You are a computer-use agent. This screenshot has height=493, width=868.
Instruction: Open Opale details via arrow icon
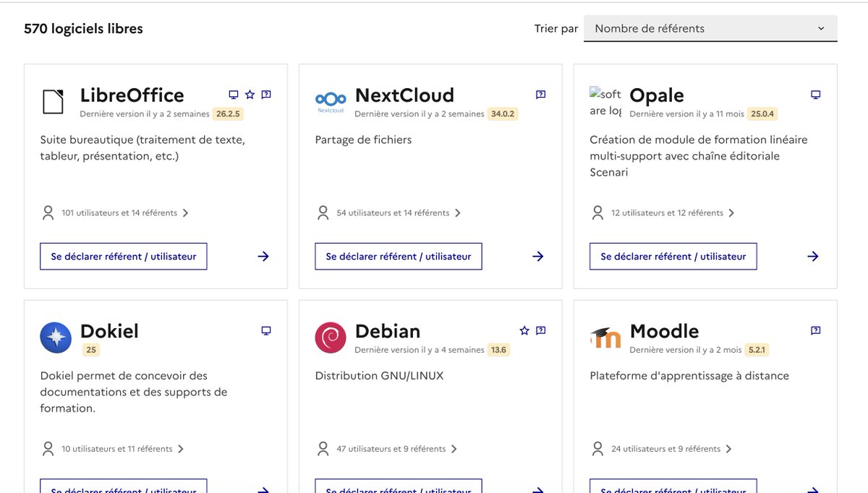[x=813, y=257]
